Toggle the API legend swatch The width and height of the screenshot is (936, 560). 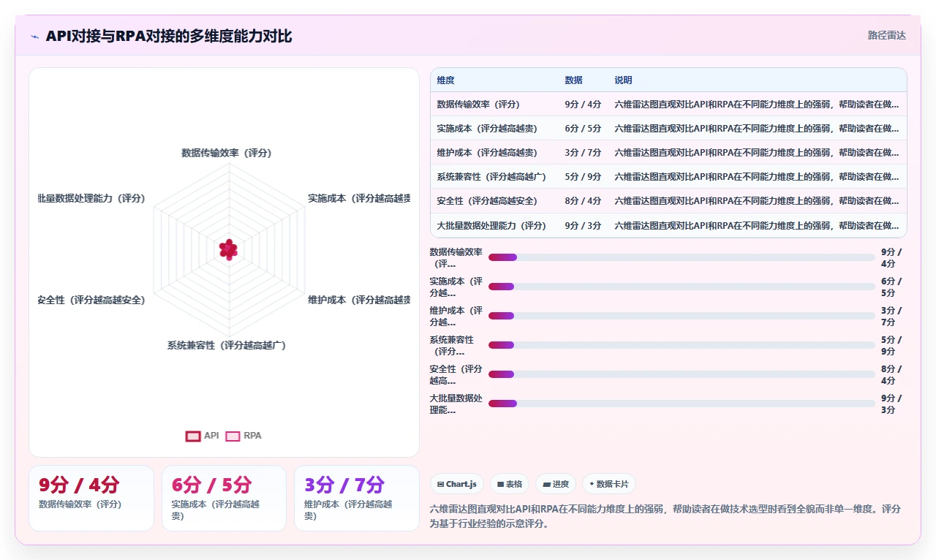[x=193, y=436]
